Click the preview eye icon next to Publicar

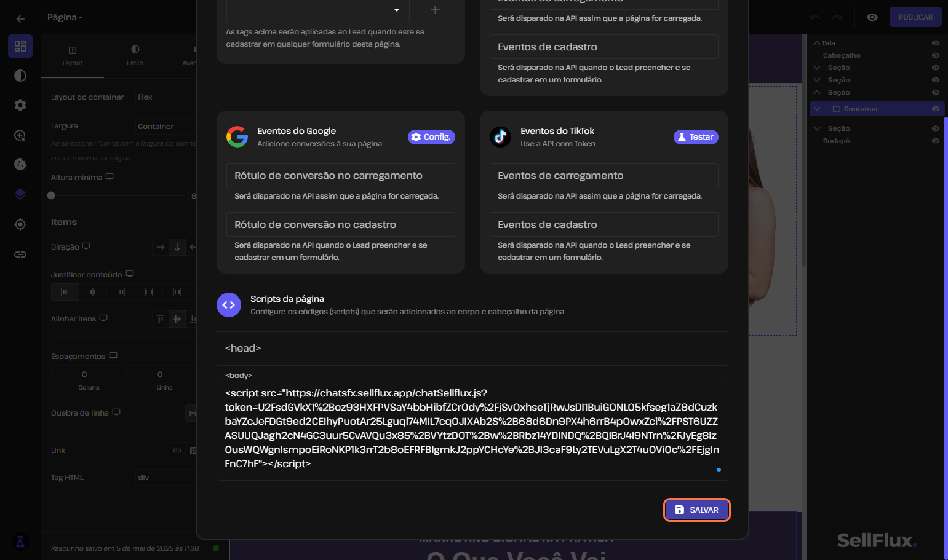tap(872, 17)
